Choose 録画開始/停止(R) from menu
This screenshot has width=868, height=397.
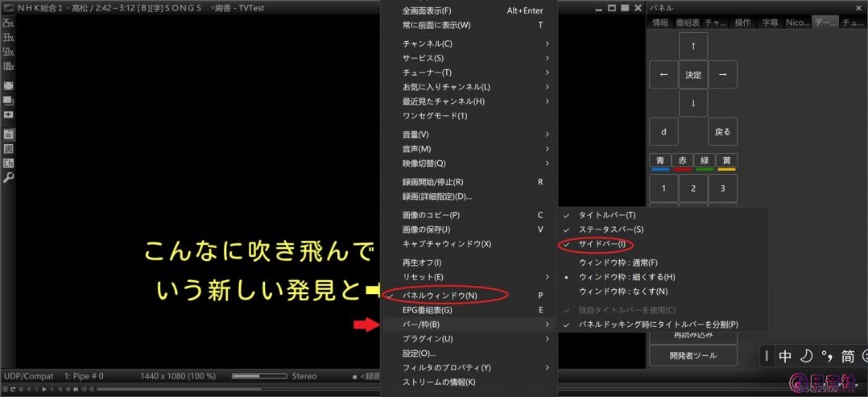(469, 182)
